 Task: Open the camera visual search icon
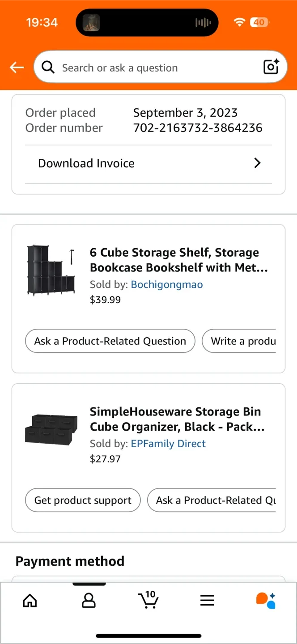click(271, 67)
